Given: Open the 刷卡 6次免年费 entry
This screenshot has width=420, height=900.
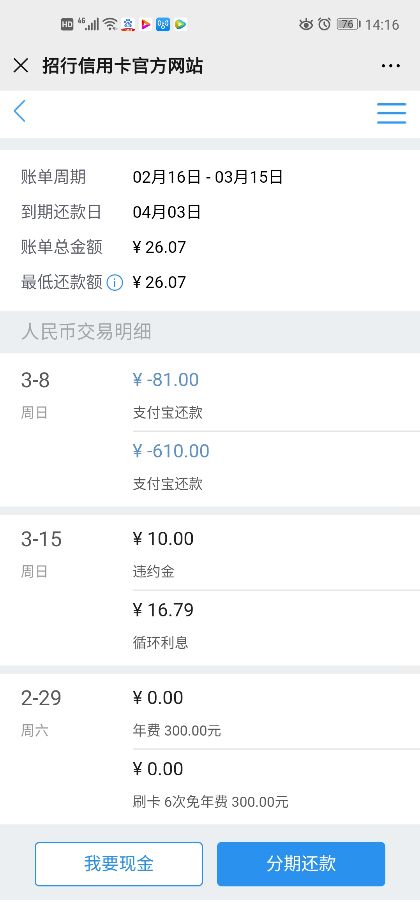Looking at the screenshot, I should pos(276,785).
